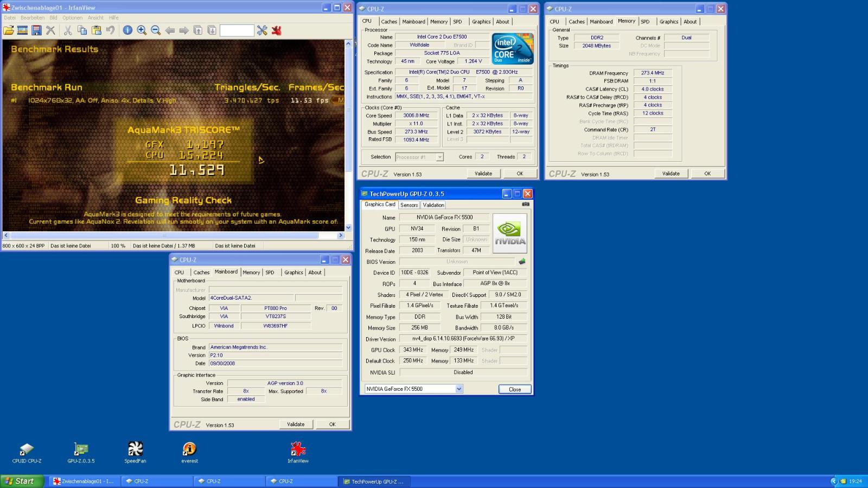Open Memory tab in CPU-Z mainboard window

[x=251, y=272]
